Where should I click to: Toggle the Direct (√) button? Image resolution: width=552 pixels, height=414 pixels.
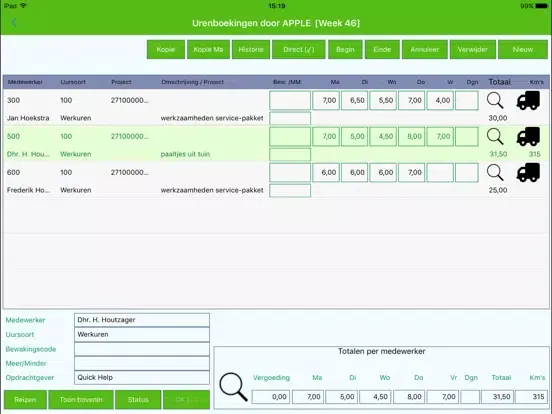tap(299, 50)
